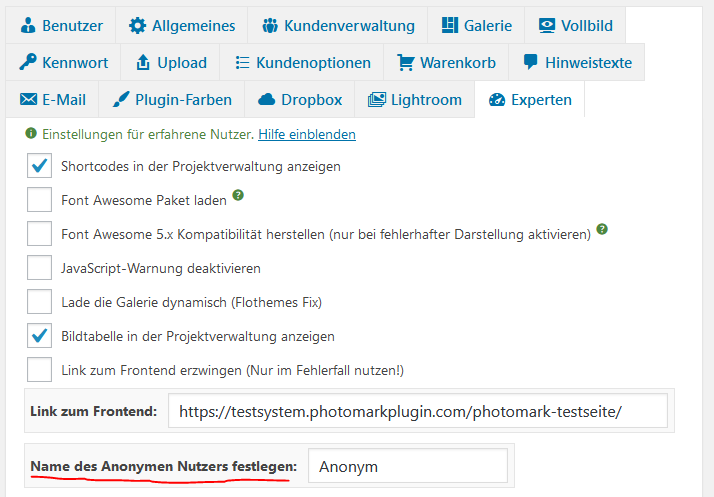Image resolution: width=714 pixels, height=497 pixels.
Task: Click the Plugin-Farben brush icon
Action: (121, 100)
